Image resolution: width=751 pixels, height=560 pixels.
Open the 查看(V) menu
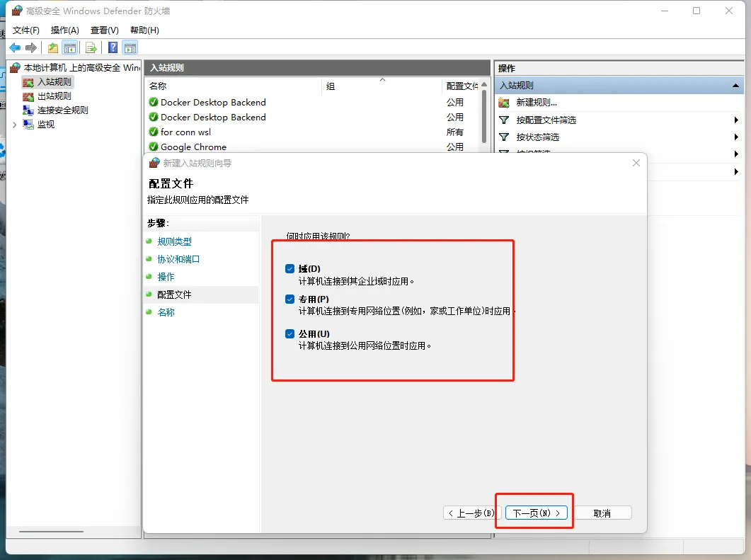coord(105,30)
